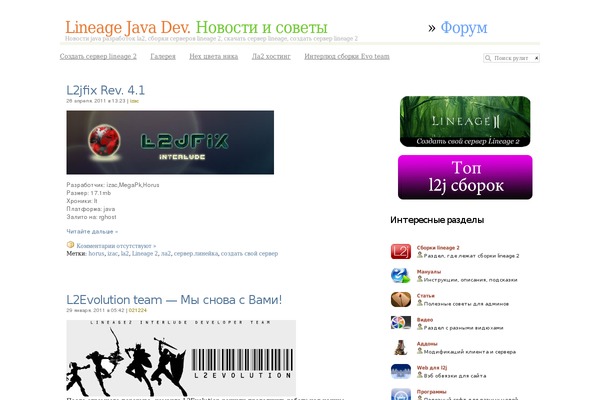
Task: Select the сервер линейка tag
Action: (196, 253)
